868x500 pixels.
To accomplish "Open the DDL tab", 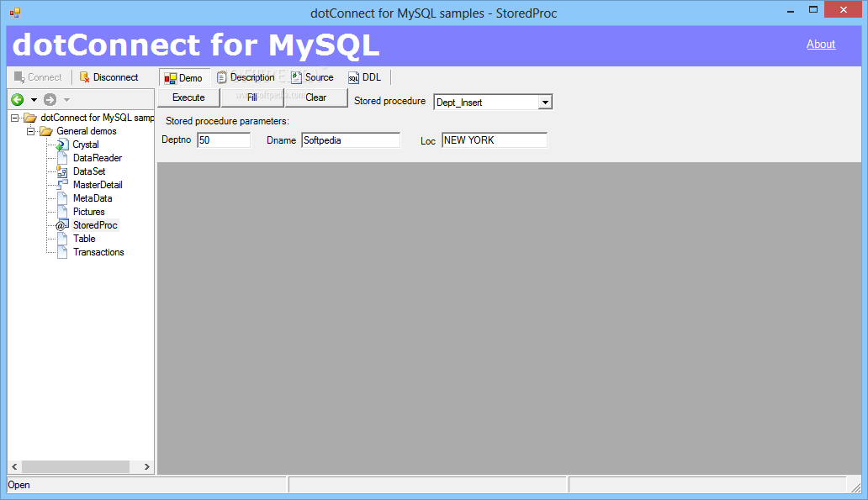I will point(365,77).
